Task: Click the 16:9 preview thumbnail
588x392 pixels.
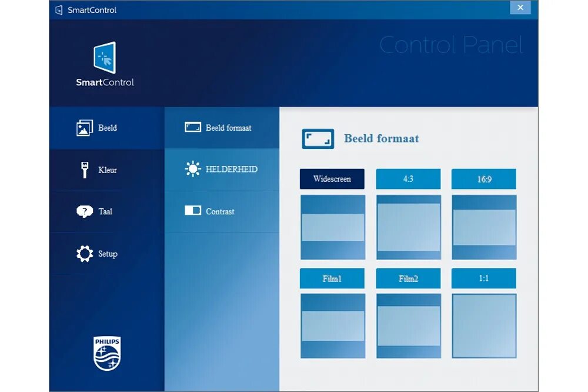Action: [x=484, y=227]
